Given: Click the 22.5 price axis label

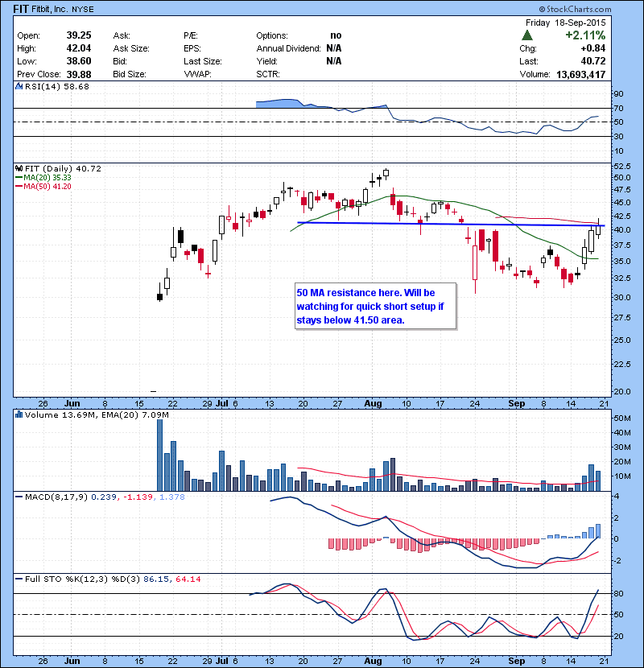Looking at the screenshot, I should pos(621,365).
